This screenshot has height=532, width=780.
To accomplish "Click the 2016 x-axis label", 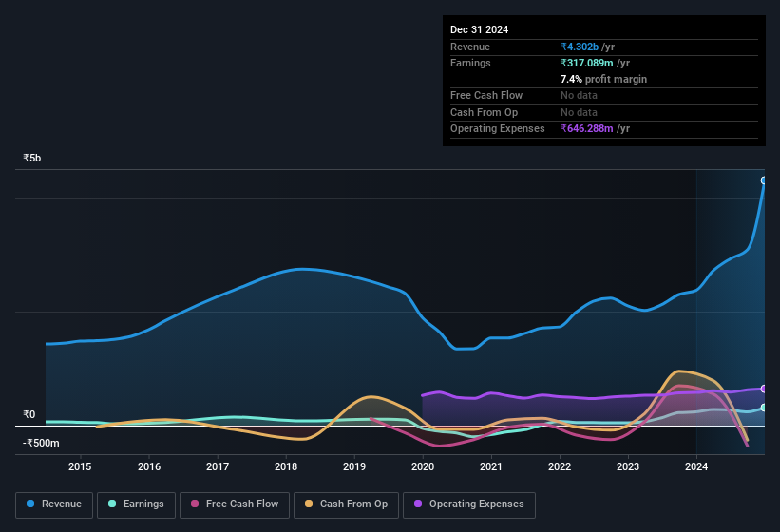I will click(149, 466).
